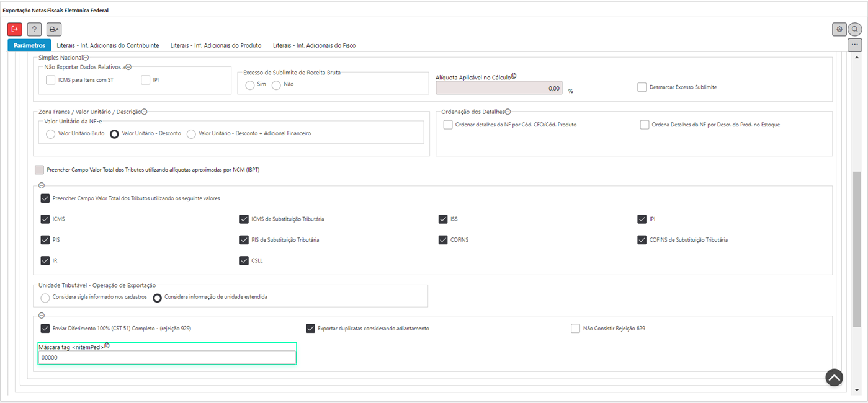Screen dimensions: 868x403
Task: Collapse Zona Franca / Valor Unitário / Descrição
Action: click(x=144, y=112)
